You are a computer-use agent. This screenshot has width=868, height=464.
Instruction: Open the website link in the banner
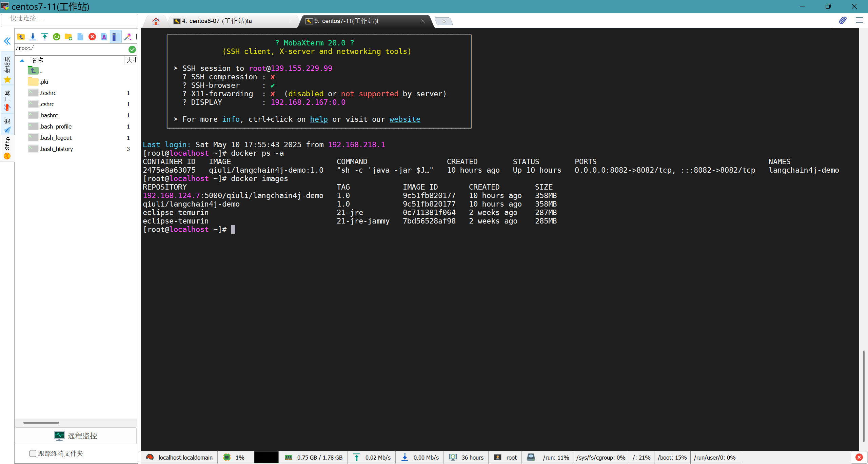(405, 119)
